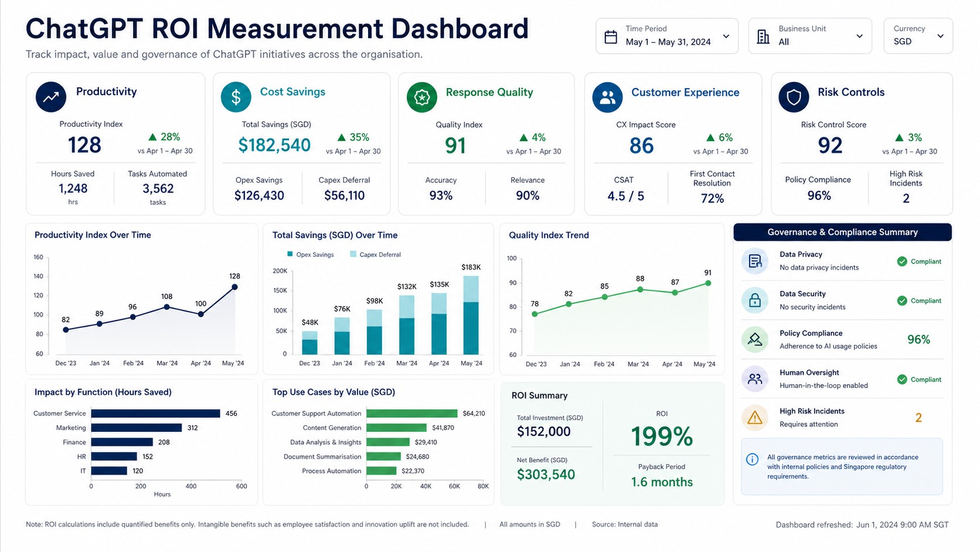This screenshot has height=552, width=980.
Task: Open the Time Period dropdown
Action: click(x=667, y=36)
